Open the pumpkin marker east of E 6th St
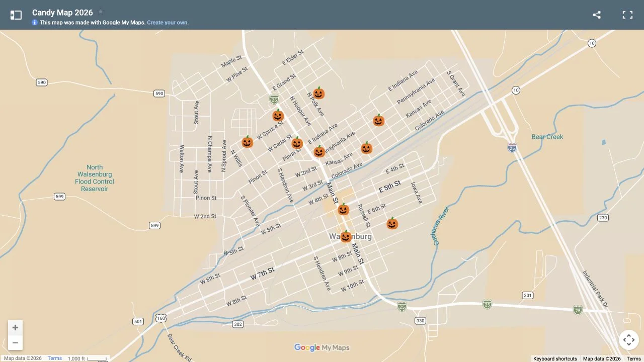 [x=392, y=223]
